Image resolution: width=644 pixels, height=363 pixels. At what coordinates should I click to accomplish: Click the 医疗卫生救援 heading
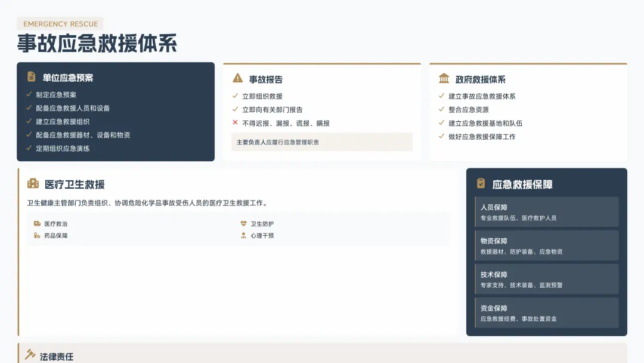click(x=75, y=184)
